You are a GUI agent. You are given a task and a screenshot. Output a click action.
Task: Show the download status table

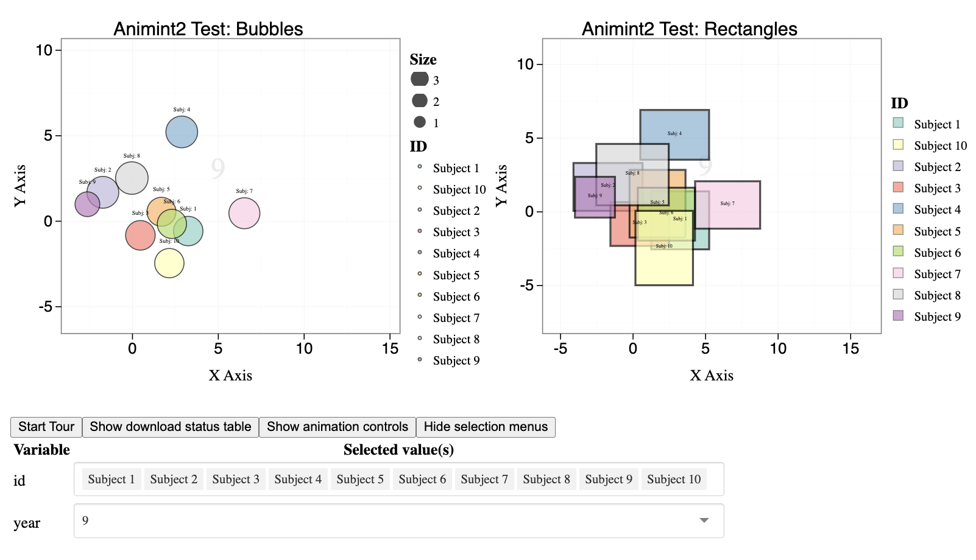tap(171, 427)
